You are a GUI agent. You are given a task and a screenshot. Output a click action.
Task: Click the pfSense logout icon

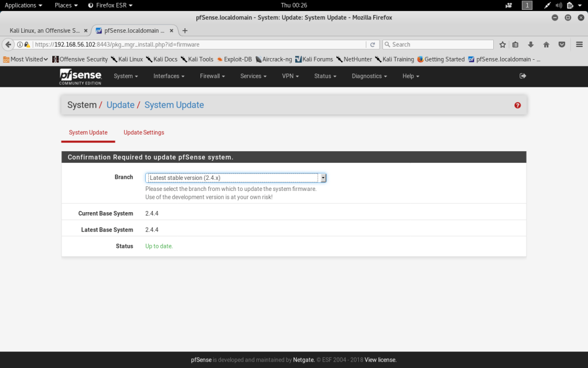tap(523, 76)
